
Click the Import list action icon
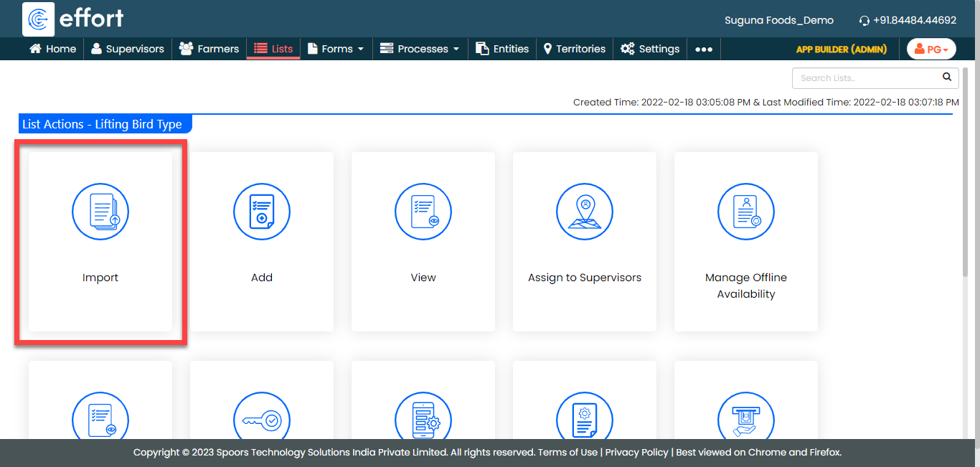point(100,211)
